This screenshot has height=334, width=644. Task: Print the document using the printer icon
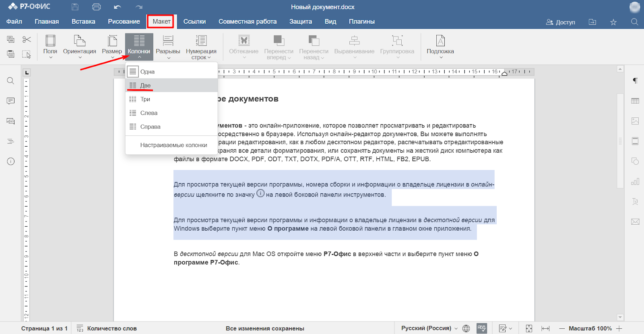96,7
